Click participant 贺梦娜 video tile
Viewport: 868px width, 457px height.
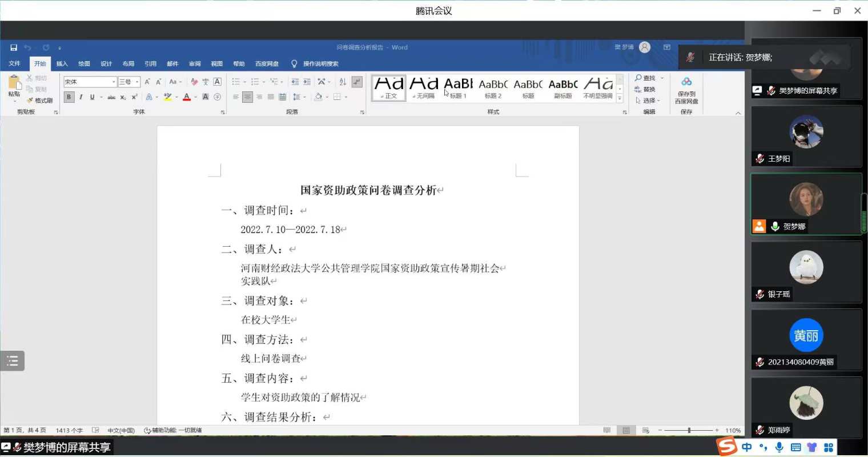(x=806, y=204)
